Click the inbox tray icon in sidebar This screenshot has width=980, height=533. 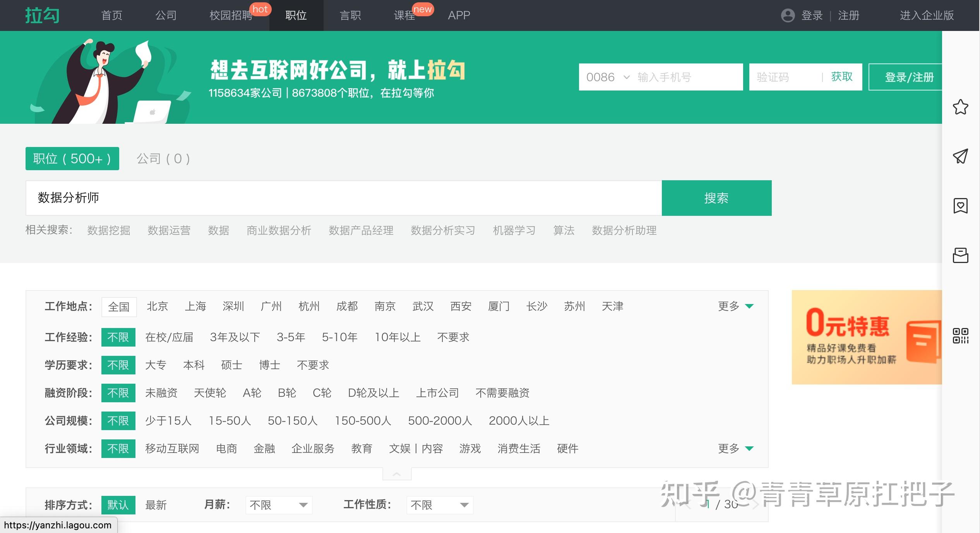[960, 255]
